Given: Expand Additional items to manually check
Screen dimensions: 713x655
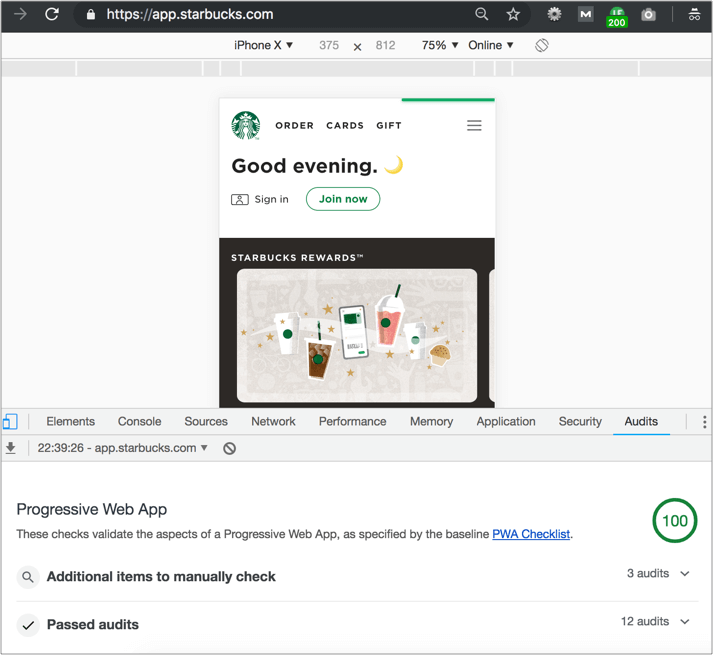Looking at the screenshot, I should 357,577.
